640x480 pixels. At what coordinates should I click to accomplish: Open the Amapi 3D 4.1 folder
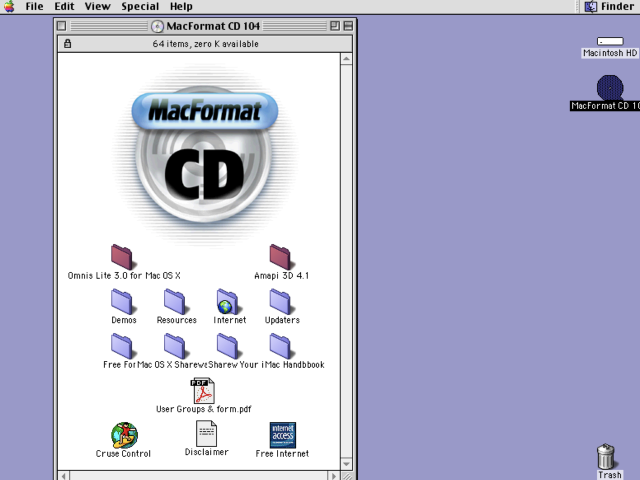pyautogui.click(x=280, y=257)
